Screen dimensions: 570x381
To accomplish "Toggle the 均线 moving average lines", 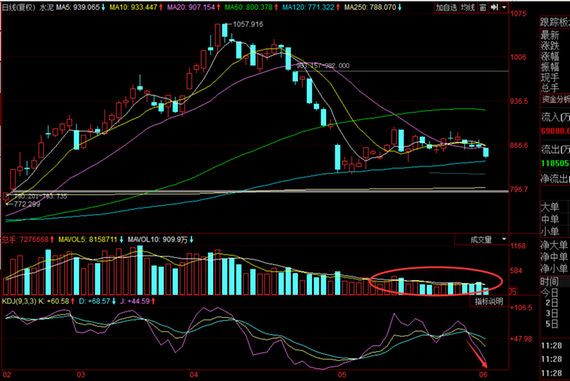I will (467, 7).
